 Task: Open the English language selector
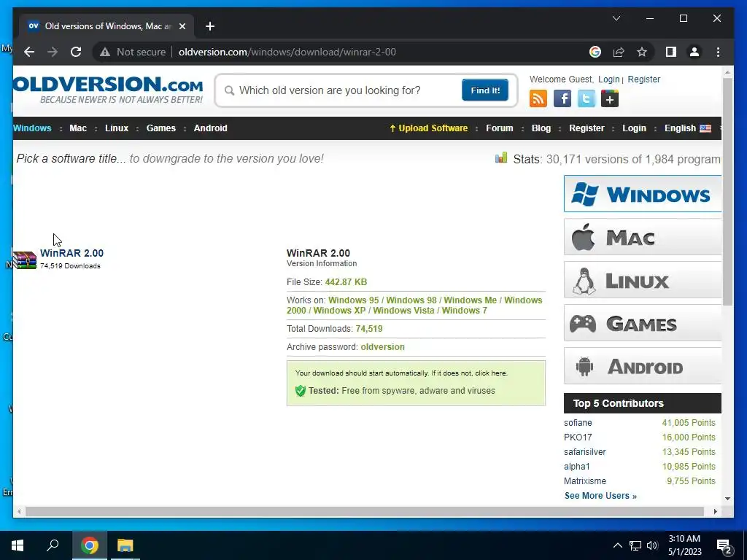coord(688,128)
